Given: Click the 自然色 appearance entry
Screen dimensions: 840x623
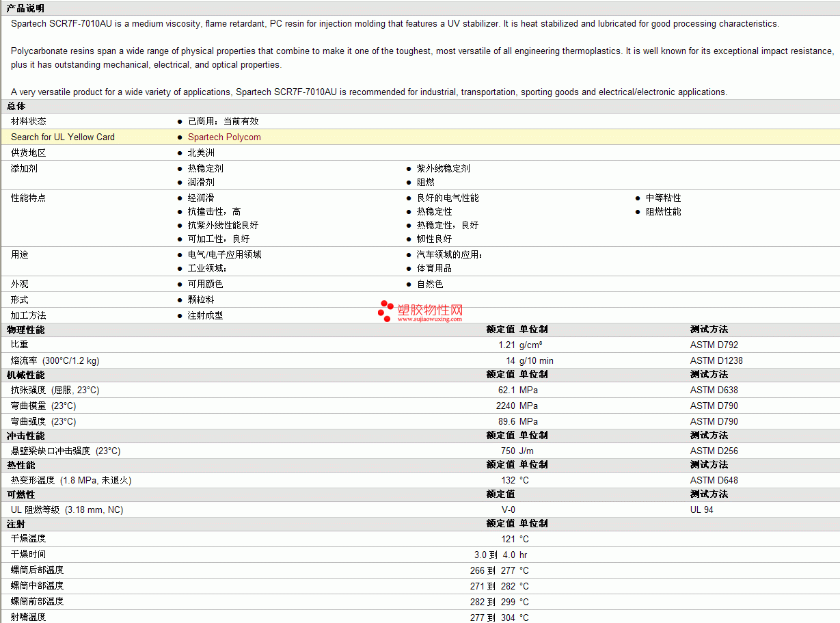Looking at the screenshot, I should click(430, 284).
